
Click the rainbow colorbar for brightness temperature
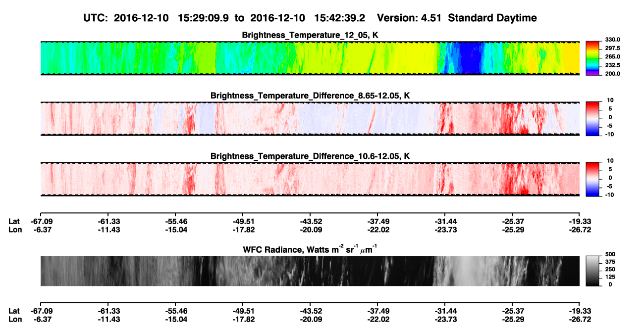tap(592, 58)
